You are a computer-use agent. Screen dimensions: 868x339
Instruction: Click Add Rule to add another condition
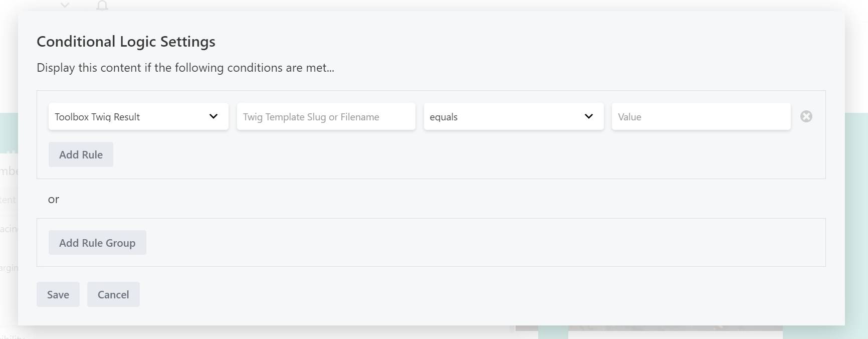tap(81, 154)
